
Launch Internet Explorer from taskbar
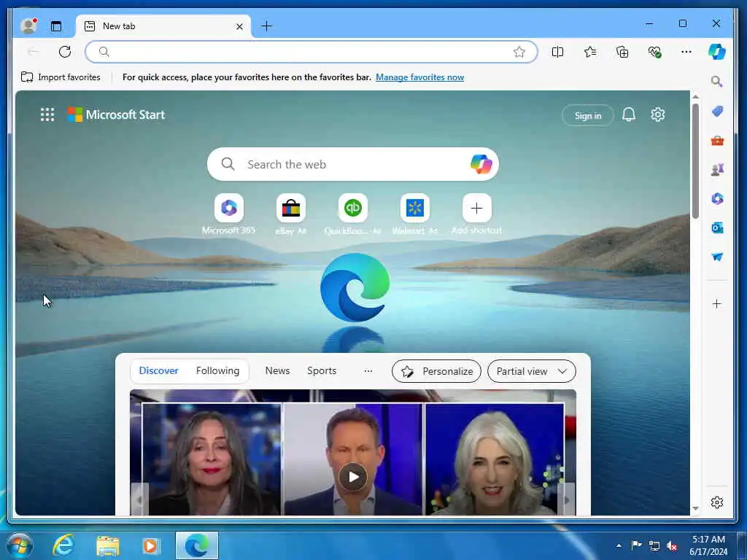coord(63,545)
